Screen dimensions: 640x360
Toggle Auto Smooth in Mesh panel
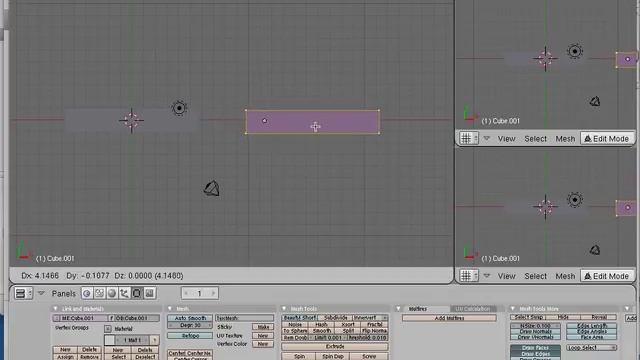190,318
